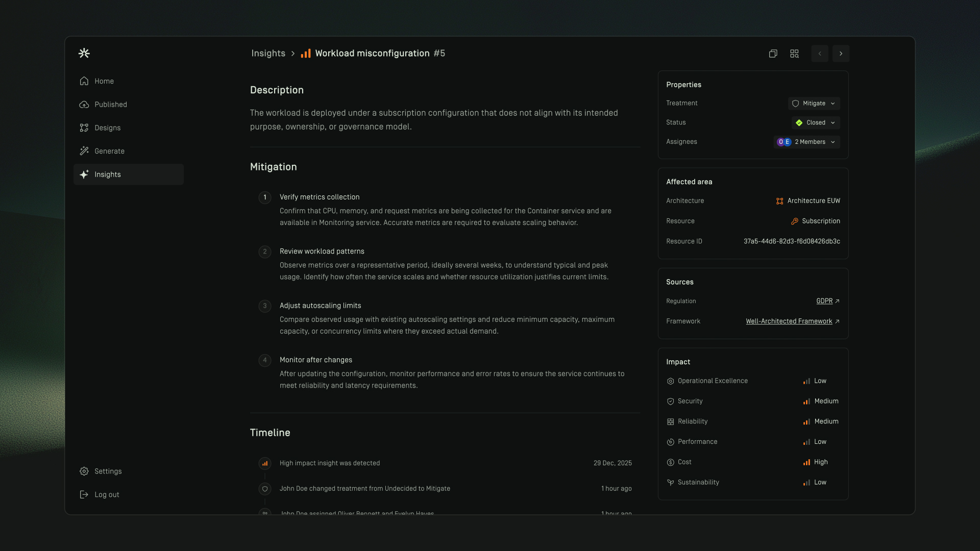Select Published in the sidebar

tap(110, 105)
